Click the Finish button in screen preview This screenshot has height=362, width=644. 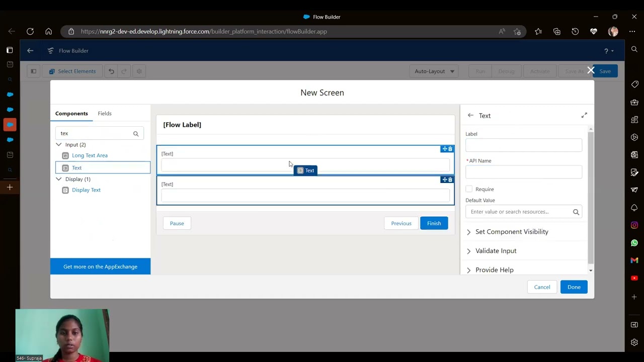coord(434,223)
